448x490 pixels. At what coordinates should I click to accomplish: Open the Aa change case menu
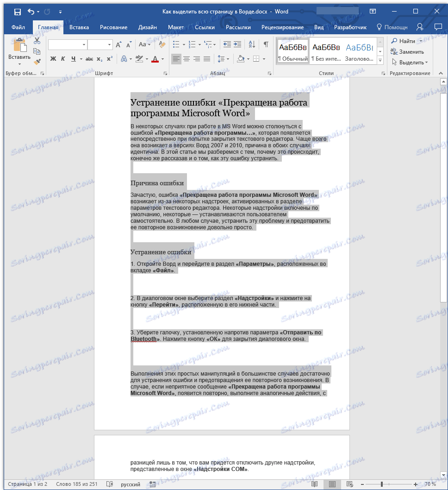pyautogui.click(x=144, y=44)
